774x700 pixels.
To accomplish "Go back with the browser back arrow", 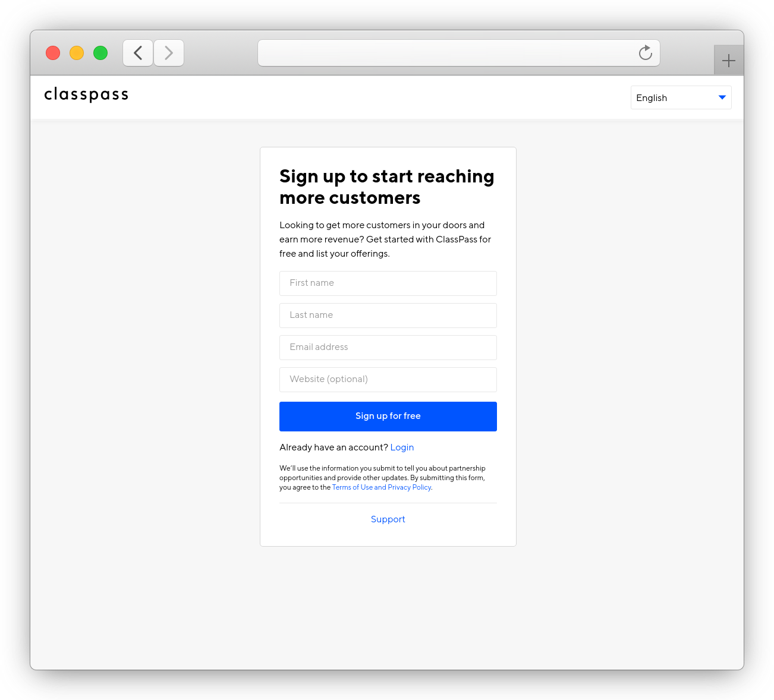I will pyautogui.click(x=138, y=53).
